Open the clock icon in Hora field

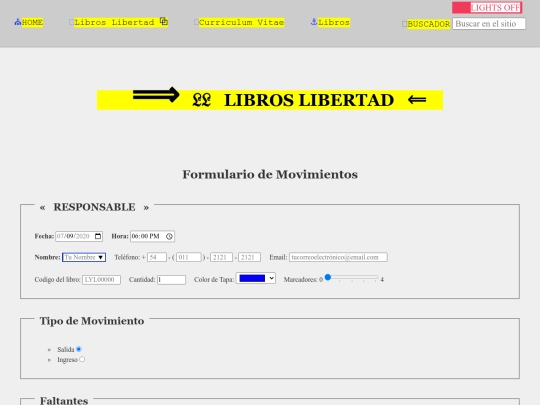coord(169,236)
